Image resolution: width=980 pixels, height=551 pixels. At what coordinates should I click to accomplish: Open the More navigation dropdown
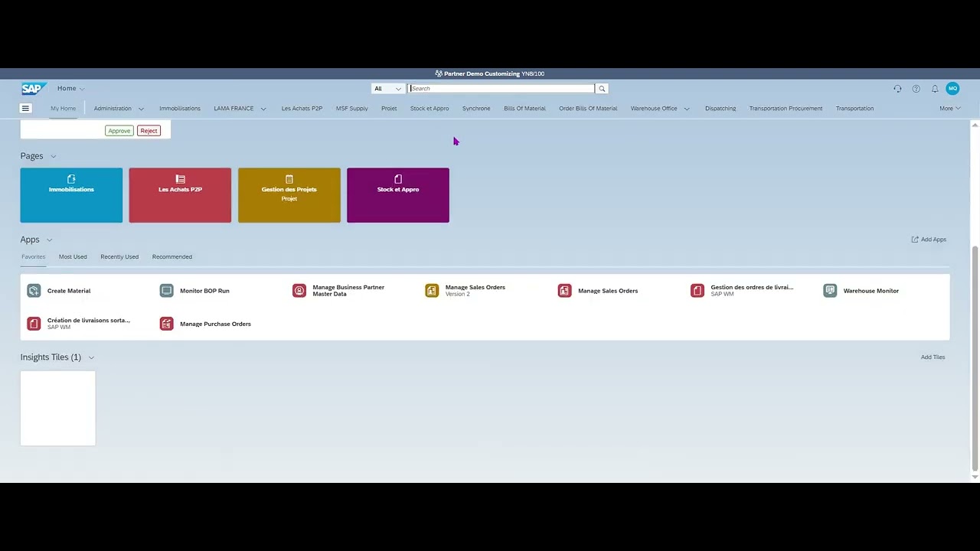[x=949, y=109]
